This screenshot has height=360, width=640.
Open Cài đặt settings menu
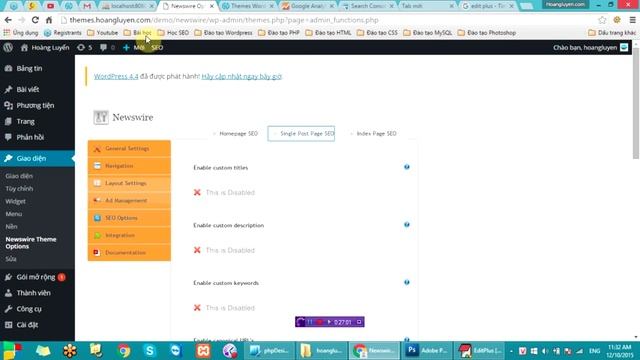tap(37, 324)
